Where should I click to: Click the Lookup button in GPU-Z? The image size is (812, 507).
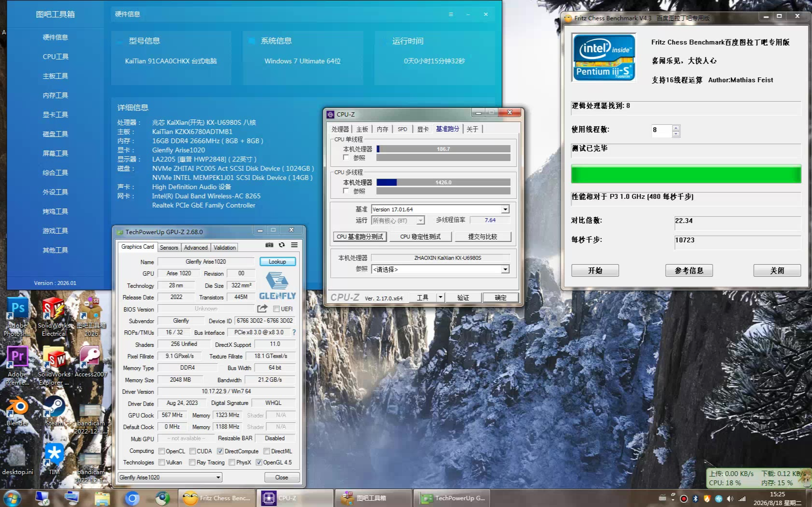pos(277,262)
